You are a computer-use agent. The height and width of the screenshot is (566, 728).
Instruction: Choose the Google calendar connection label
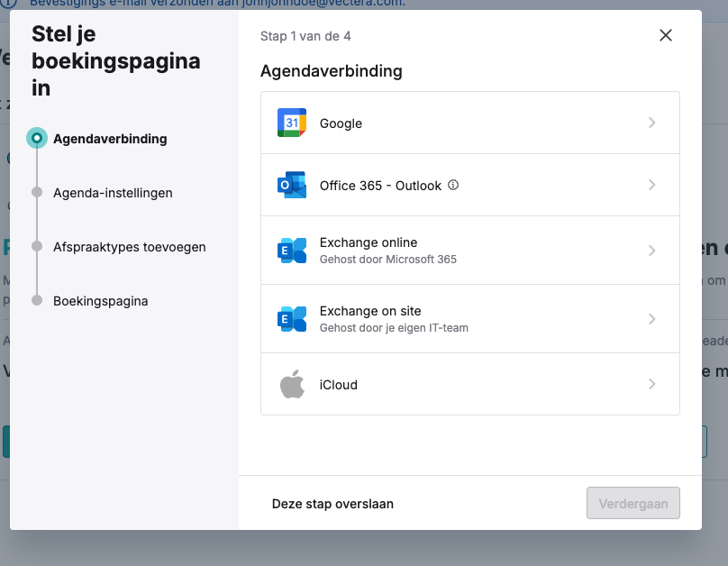[x=341, y=123]
